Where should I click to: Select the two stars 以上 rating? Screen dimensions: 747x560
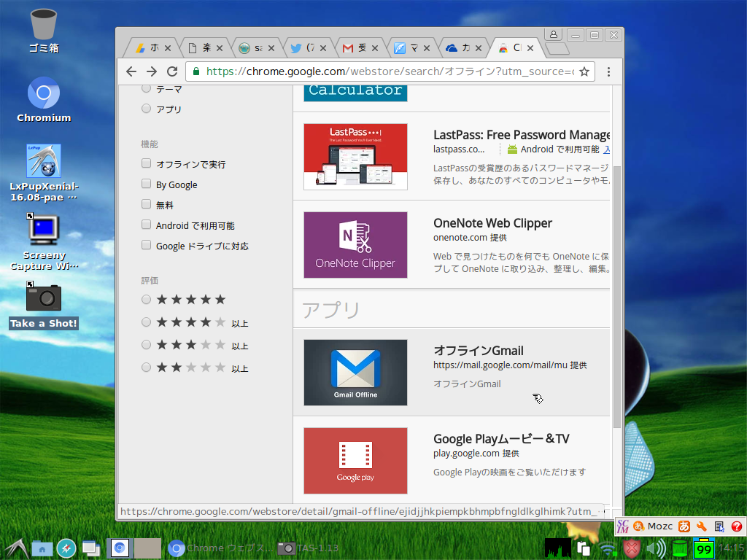coord(146,367)
